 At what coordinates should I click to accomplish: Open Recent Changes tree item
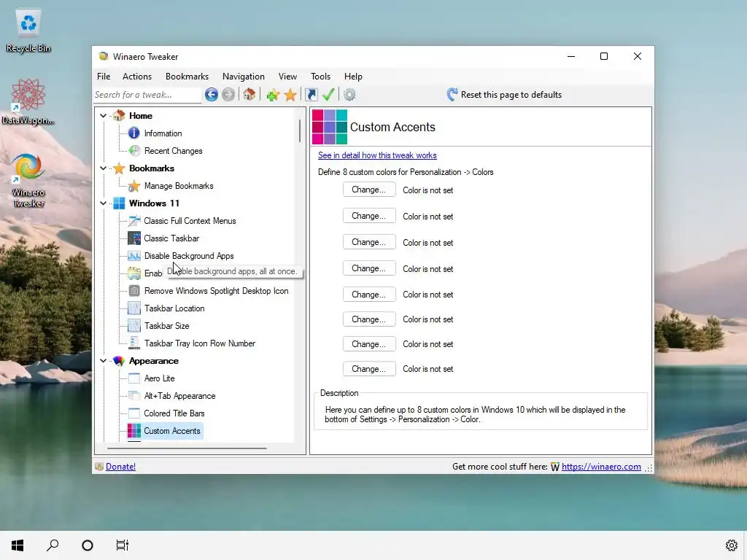point(173,151)
